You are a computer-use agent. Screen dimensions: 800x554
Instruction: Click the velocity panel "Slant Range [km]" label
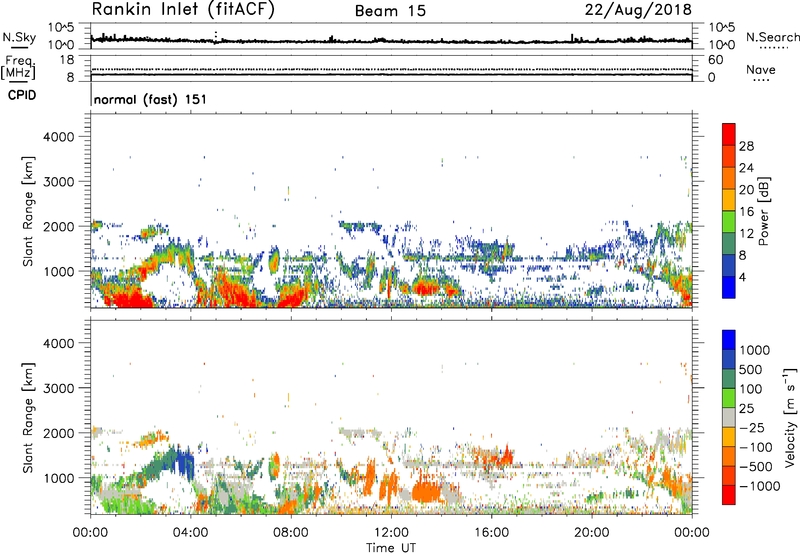[x=28, y=417]
